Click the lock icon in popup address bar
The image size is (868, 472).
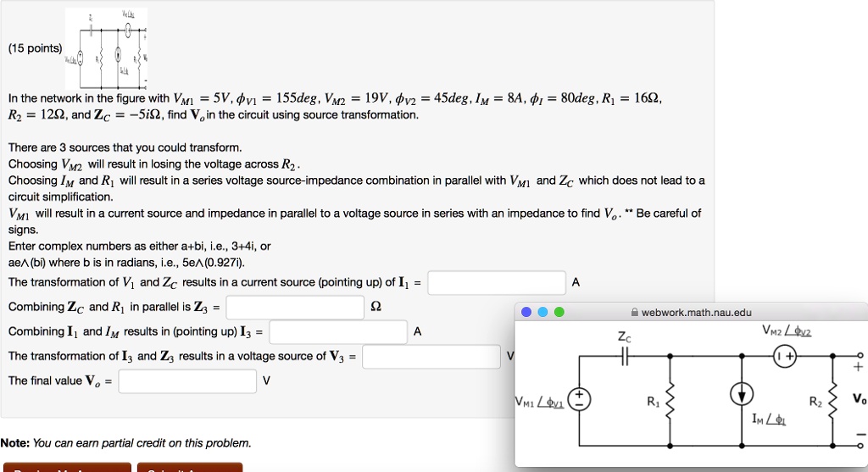click(x=635, y=312)
